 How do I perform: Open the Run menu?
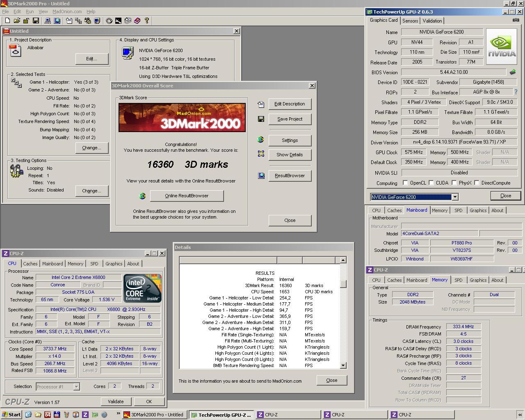point(30,11)
